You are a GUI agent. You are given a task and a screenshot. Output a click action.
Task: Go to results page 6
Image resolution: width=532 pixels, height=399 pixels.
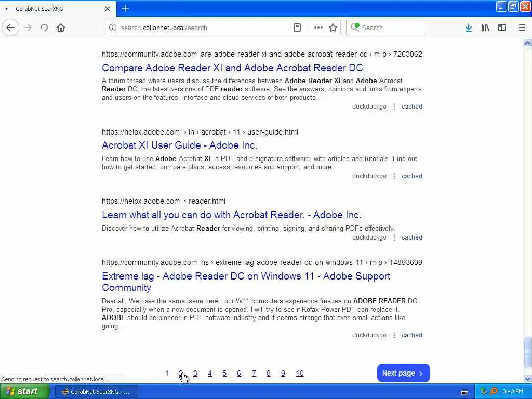(x=239, y=373)
